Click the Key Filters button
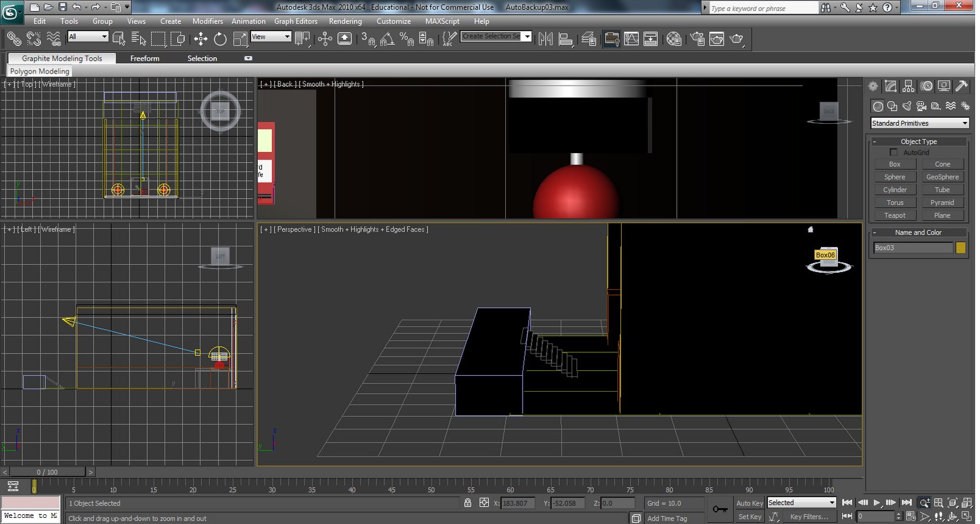Image resolution: width=980 pixels, height=524 pixels. [x=809, y=517]
